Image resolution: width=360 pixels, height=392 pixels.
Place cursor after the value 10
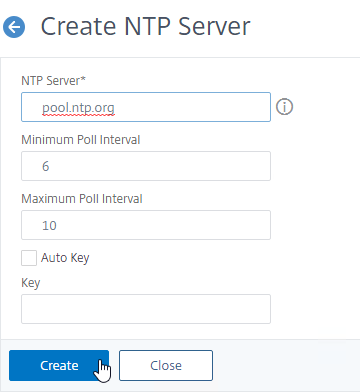(x=57, y=225)
